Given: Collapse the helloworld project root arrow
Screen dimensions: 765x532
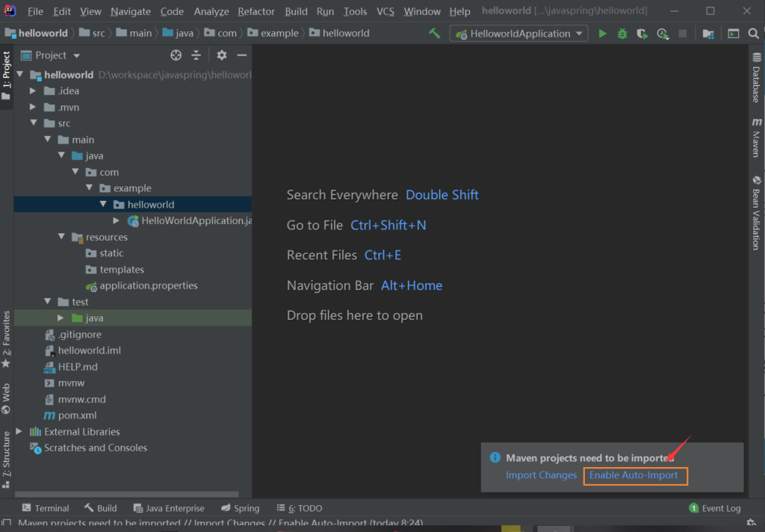Looking at the screenshot, I should (x=20, y=74).
